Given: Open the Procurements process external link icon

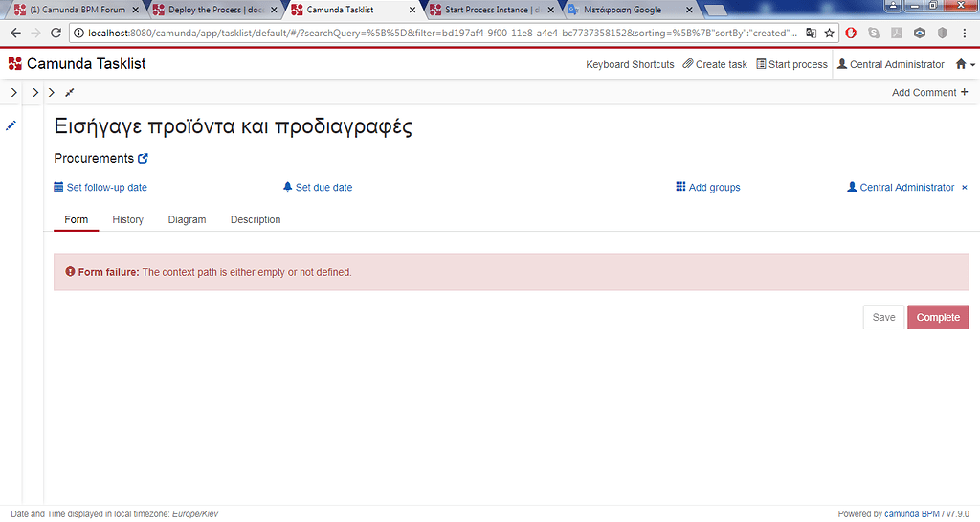Looking at the screenshot, I should pyautogui.click(x=144, y=159).
